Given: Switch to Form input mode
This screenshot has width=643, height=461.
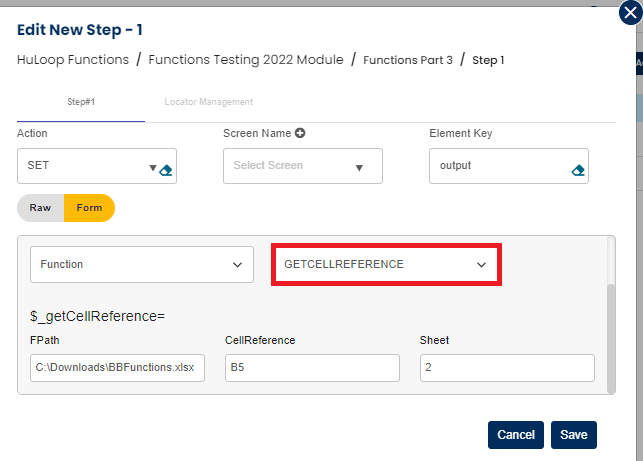Looking at the screenshot, I should [x=89, y=208].
